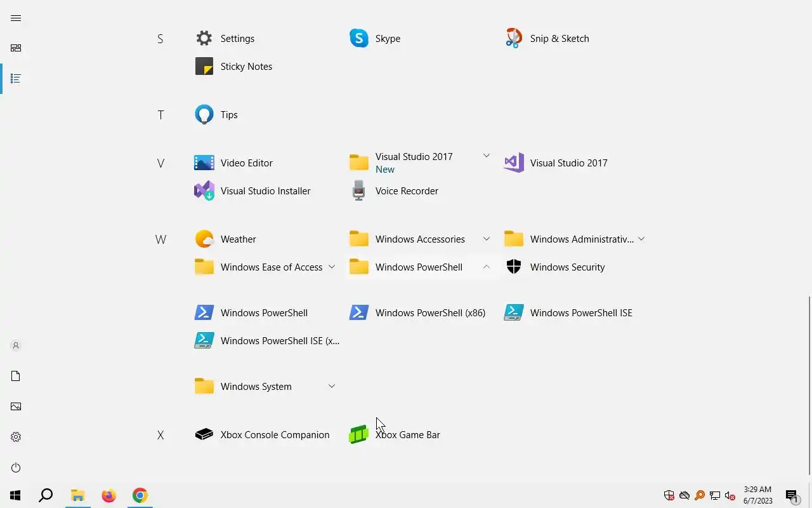This screenshot has width=812, height=508.
Task: Open the Sticky Notes icon
Action: 204,66
